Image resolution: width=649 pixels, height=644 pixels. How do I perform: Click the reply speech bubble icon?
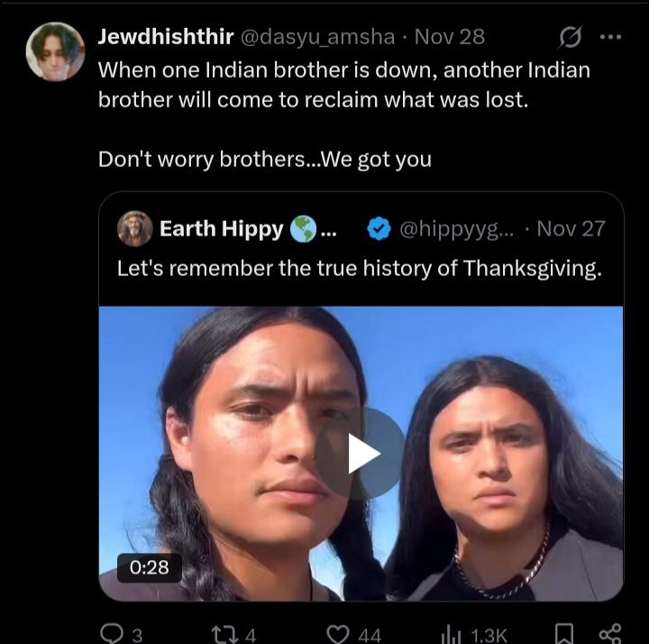pyautogui.click(x=113, y=633)
